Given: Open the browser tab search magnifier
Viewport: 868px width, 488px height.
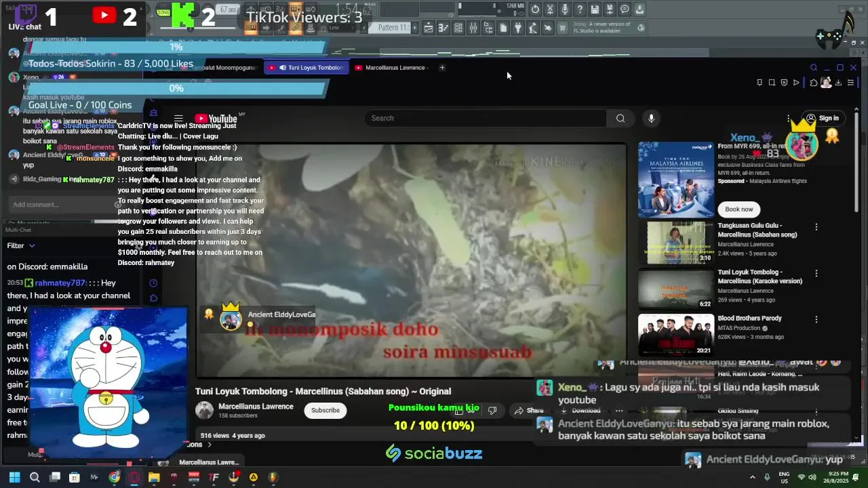Looking at the screenshot, I should [814, 68].
